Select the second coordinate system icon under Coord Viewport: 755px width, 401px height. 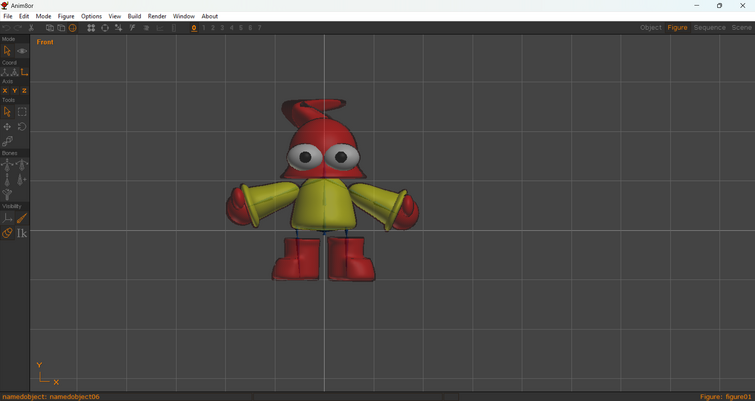coord(14,72)
